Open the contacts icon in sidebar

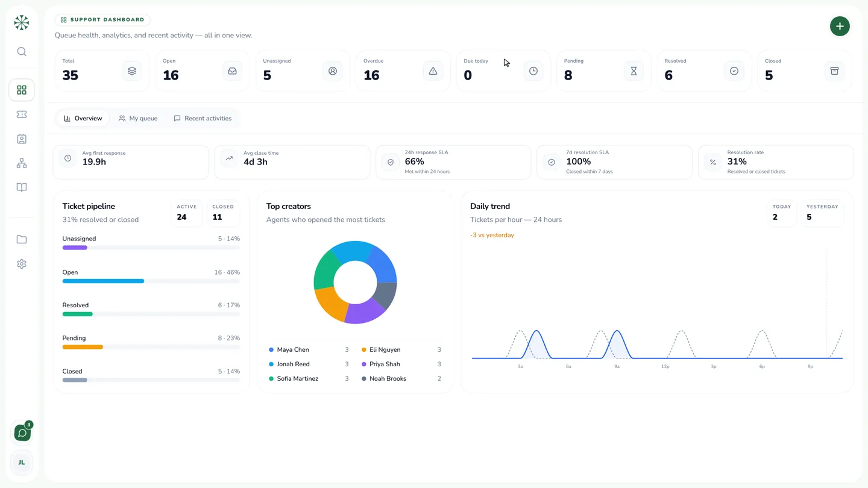(22, 139)
